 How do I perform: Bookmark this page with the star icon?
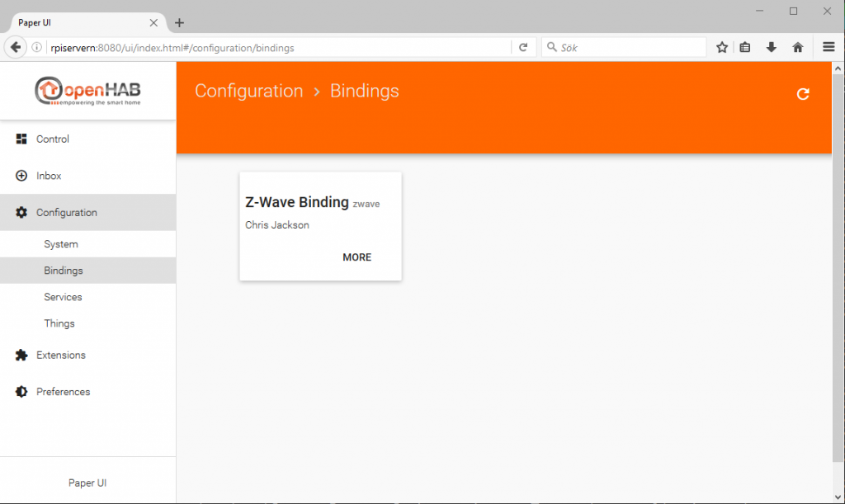click(x=722, y=47)
